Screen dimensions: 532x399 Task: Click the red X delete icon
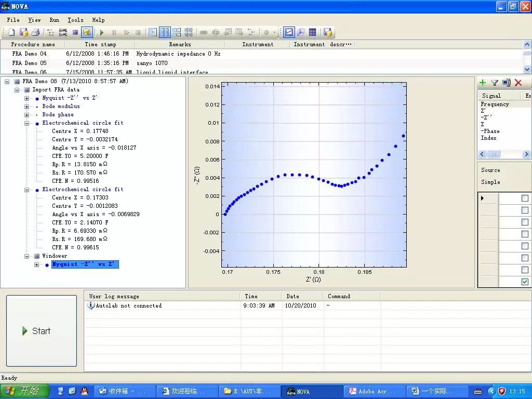coord(518,83)
